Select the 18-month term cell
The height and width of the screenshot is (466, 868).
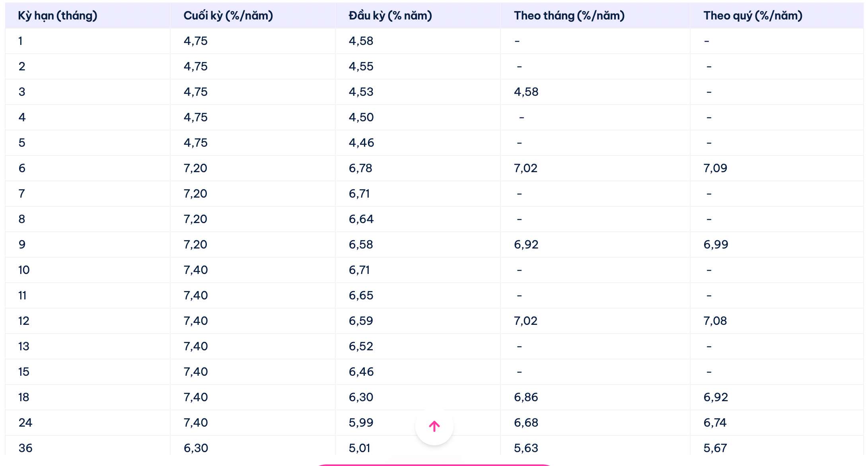coord(24,397)
